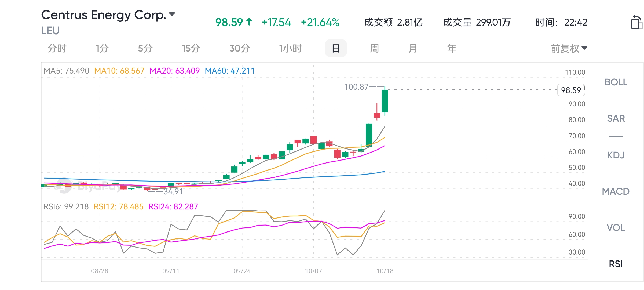Enable the SAR indicator
Image resolution: width=644 pixels, height=290 pixels.
tap(616, 118)
